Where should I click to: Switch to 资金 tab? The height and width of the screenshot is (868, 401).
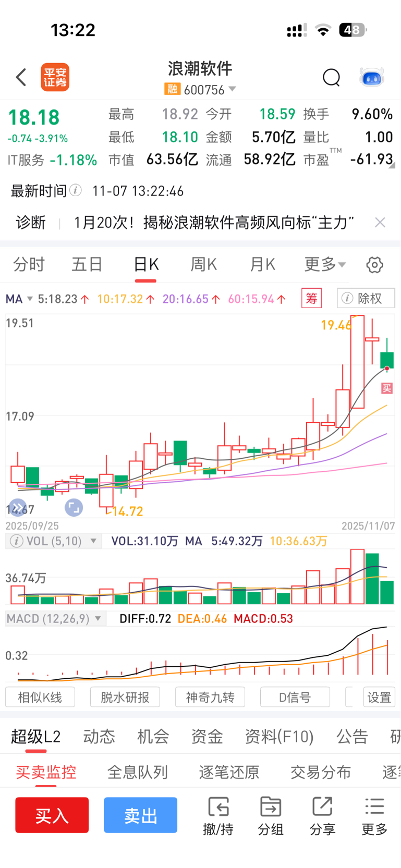(x=207, y=736)
